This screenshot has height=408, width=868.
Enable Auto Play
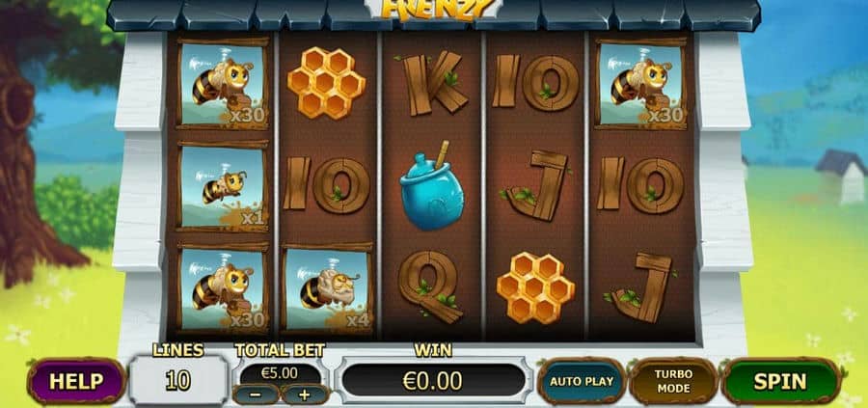tap(582, 381)
